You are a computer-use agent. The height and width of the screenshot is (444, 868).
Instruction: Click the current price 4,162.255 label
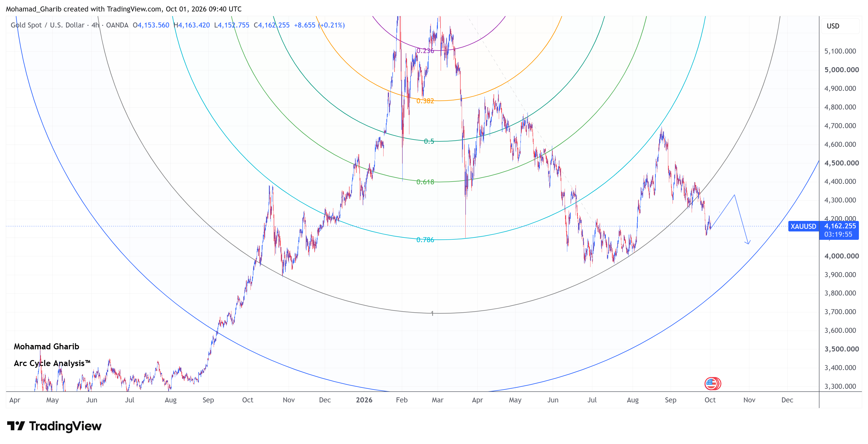pyautogui.click(x=840, y=226)
